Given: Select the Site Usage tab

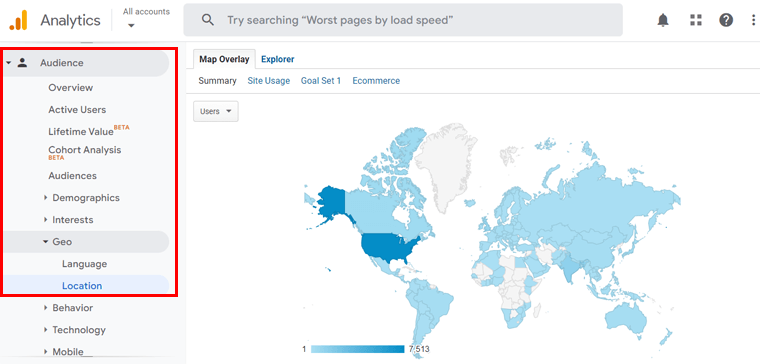Looking at the screenshot, I should (x=269, y=81).
